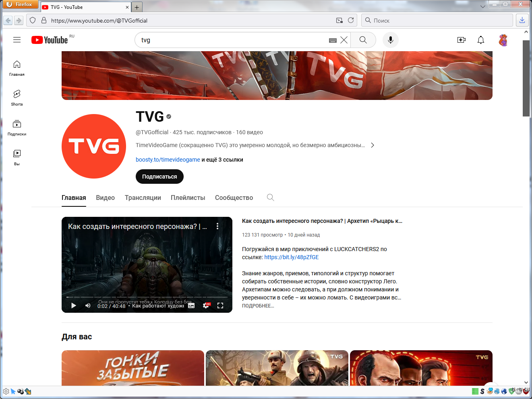
Task: Open the notifications bell
Action: coord(481,40)
